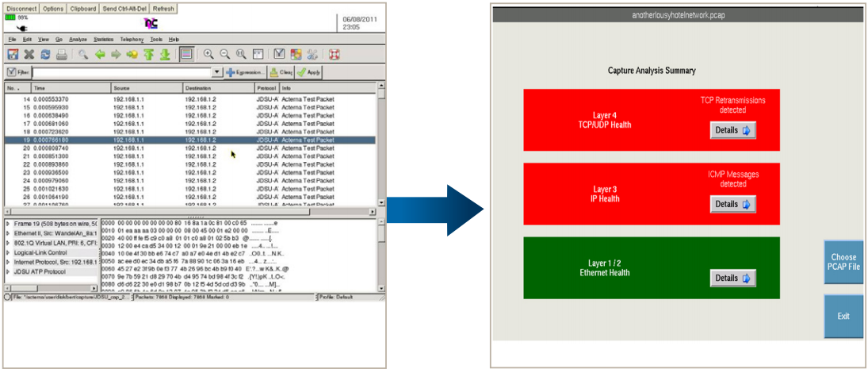Click the battery 99% indicator

pos(16,18)
